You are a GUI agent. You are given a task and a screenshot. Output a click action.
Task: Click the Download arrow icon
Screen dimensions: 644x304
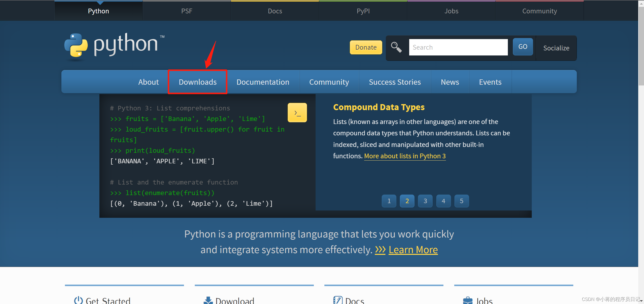tap(208, 300)
